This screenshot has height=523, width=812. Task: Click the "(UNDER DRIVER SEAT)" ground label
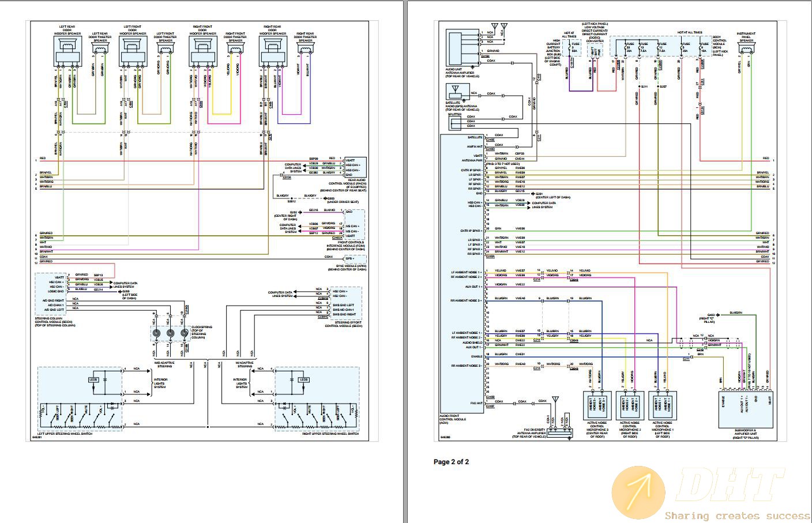tap(343, 202)
